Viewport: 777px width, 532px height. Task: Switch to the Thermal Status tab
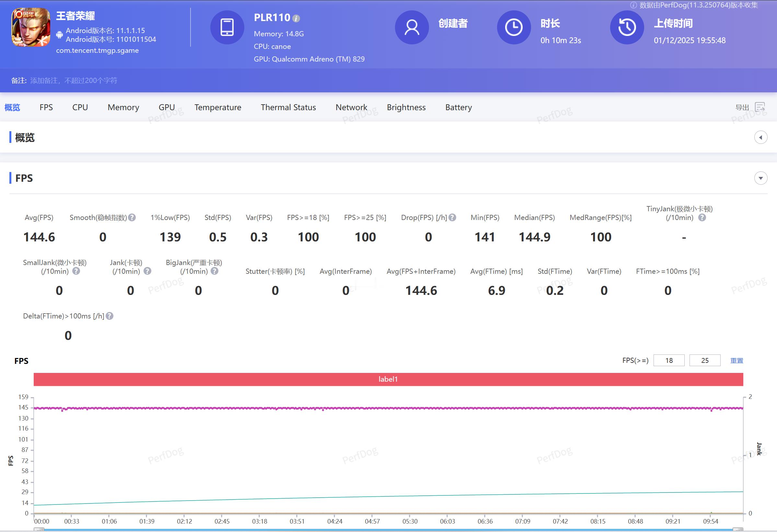pos(288,107)
